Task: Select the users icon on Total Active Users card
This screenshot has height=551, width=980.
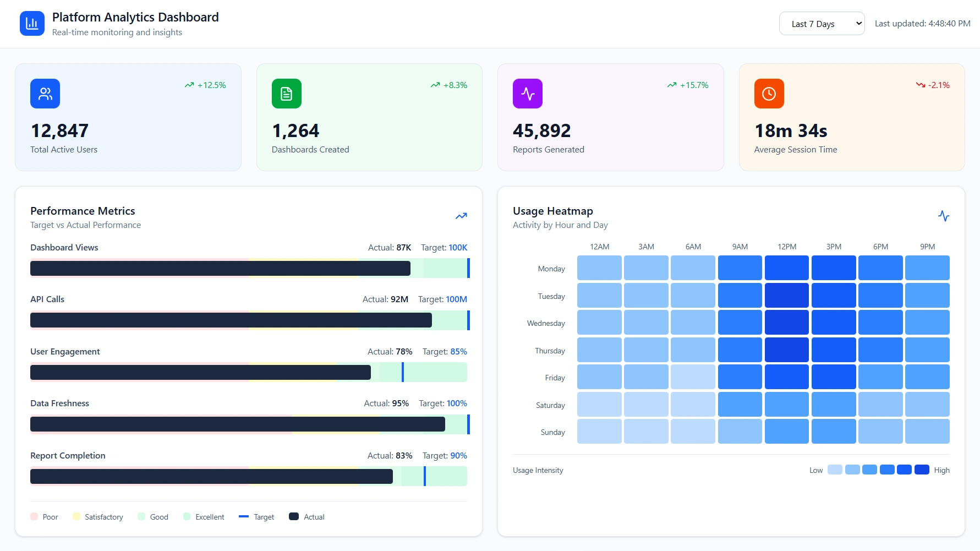Action: tap(45, 93)
